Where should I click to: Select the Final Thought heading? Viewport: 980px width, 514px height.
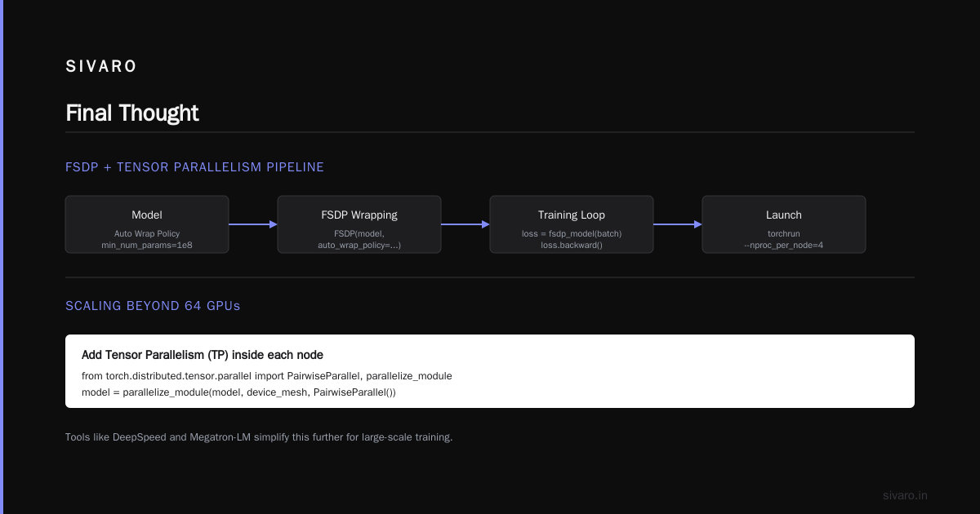[132, 113]
